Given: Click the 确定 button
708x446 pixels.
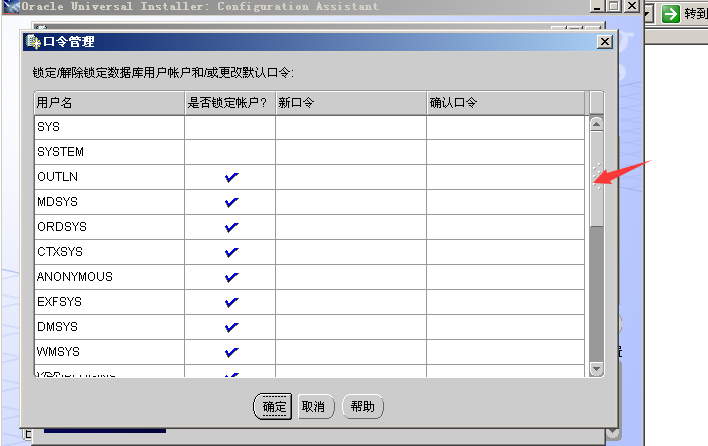Looking at the screenshot, I should (273, 406).
